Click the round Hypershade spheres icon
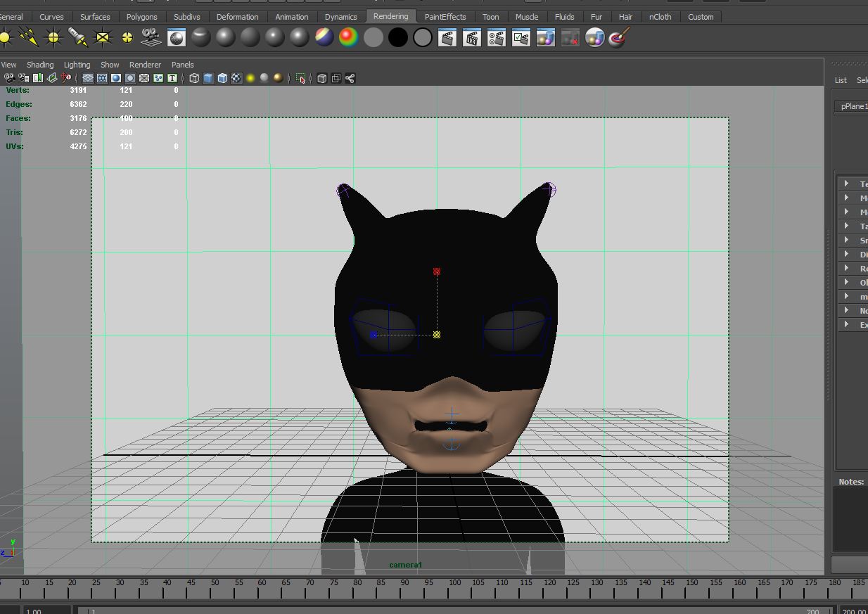The height and width of the screenshot is (614, 868). click(x=595, y=37)
